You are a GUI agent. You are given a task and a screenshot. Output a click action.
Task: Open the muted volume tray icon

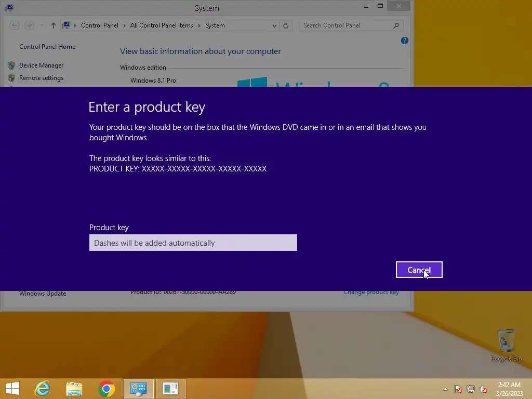tap(483, 389)
